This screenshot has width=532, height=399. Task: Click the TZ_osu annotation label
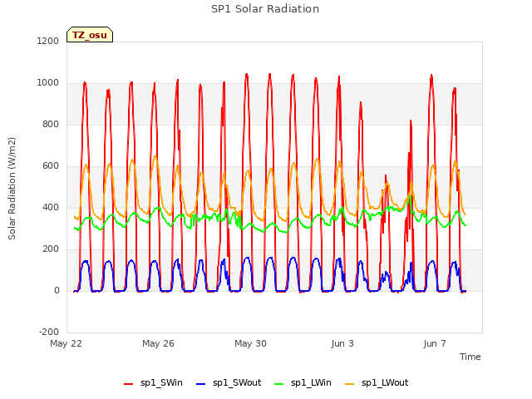click(x=90, y=35)
